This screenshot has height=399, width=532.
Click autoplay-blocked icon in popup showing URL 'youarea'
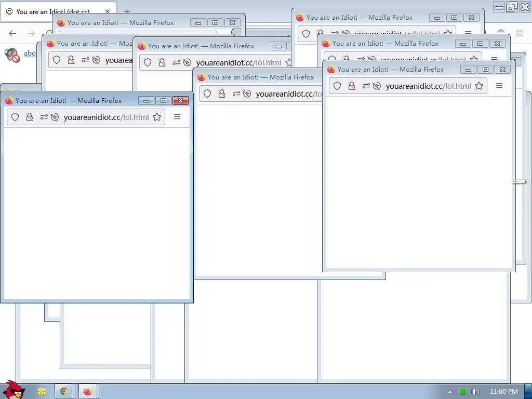pos(96,60)
